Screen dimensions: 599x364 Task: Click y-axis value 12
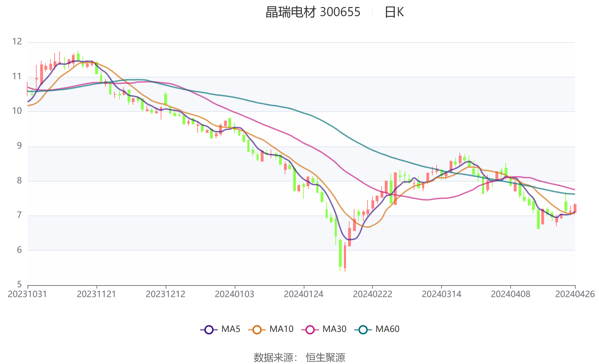click(17, 42)
